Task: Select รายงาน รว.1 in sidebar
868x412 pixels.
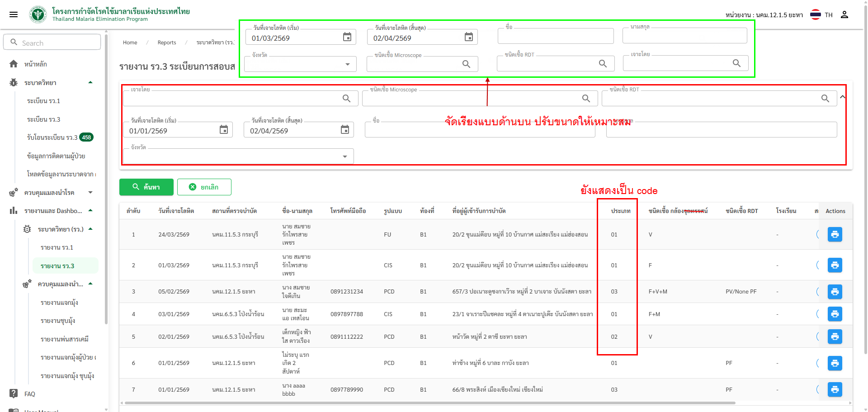Action: click(x=57, y=247)
